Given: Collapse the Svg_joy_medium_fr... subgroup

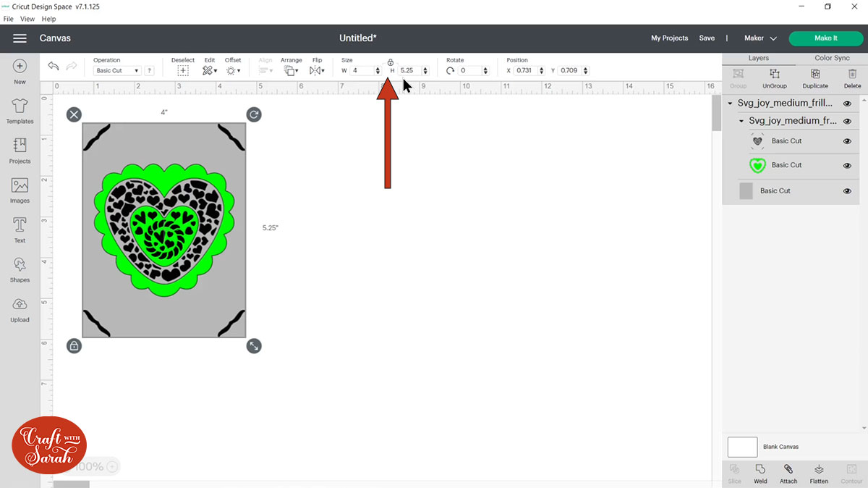Looking at the screenshot, I should tap(741, 121).
